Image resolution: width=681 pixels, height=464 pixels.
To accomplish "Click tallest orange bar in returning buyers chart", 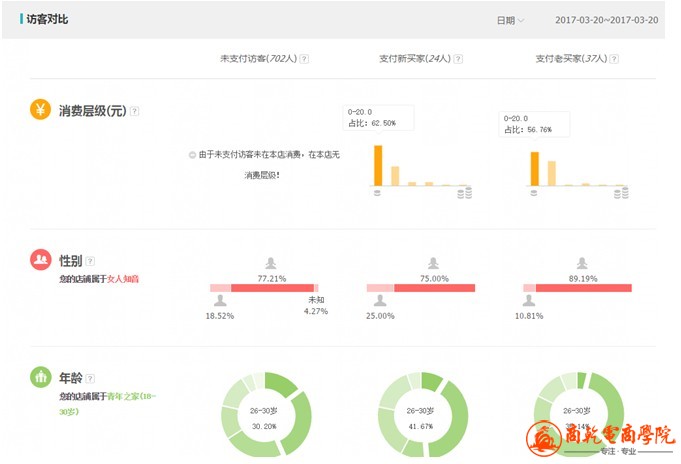I will pyautogui.click(x=535, y=169).
